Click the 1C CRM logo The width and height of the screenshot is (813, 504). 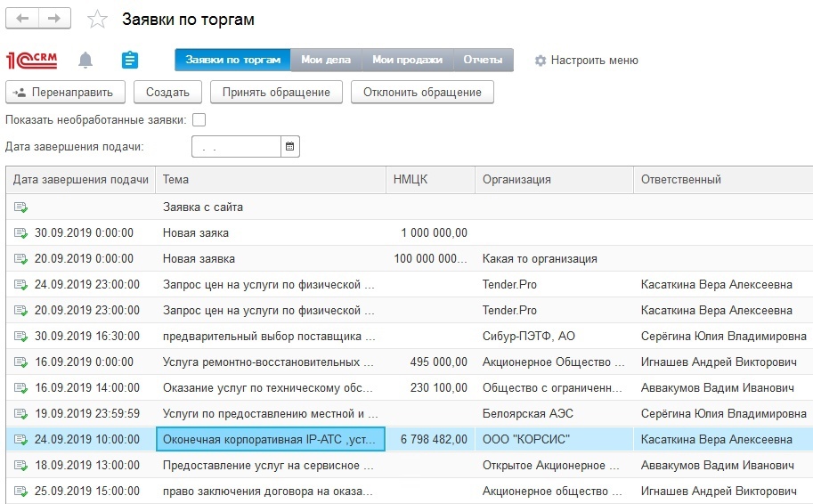[32, 61]
